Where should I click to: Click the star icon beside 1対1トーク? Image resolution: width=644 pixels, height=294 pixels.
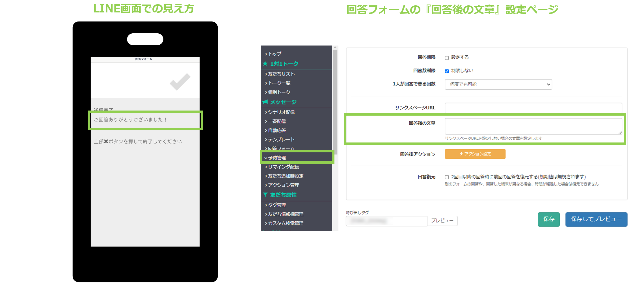[265, 64]
